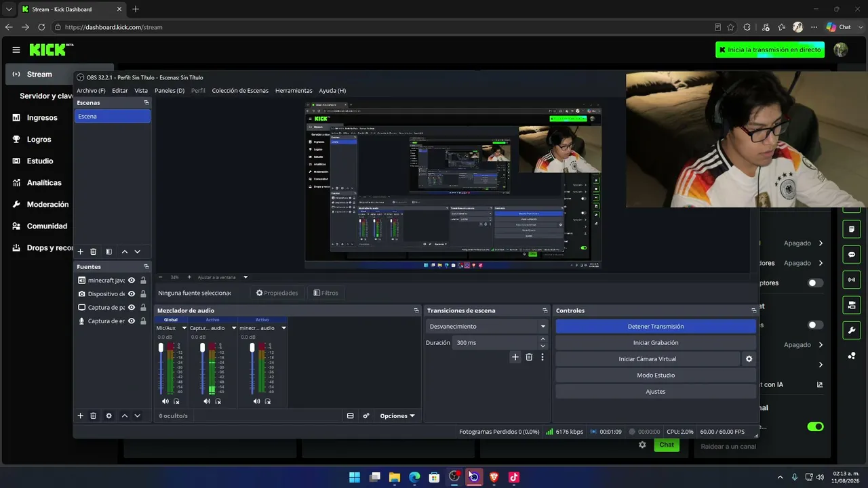Screen dimensions: 868x488
Task: Add a new source in Fuentes panel
Action: click(x=80, y=415)
